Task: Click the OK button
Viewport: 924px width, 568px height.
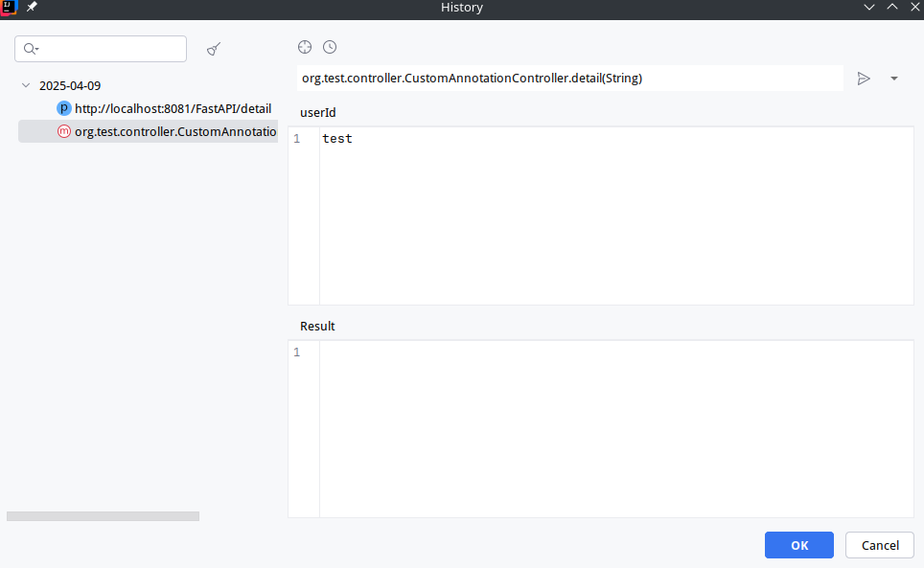Action: tap(798, 545)
